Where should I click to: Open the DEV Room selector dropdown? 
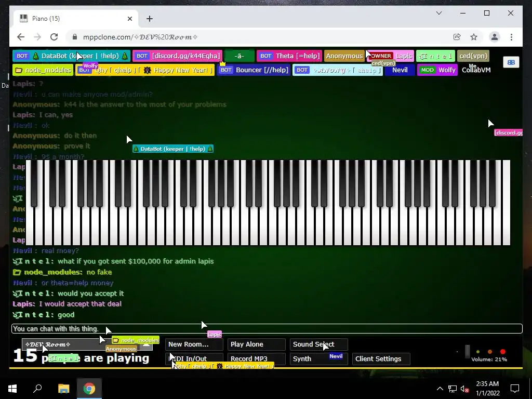click(87, 344)
